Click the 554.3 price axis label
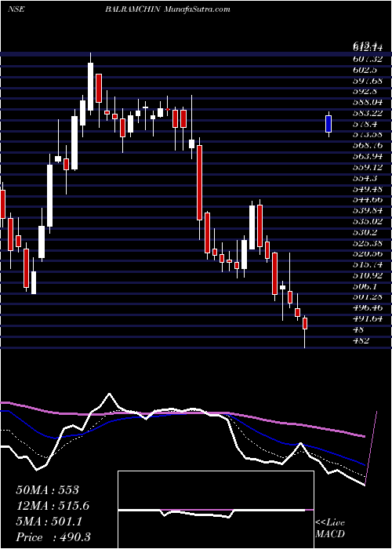The image size is (392, 549). [365, 178]
